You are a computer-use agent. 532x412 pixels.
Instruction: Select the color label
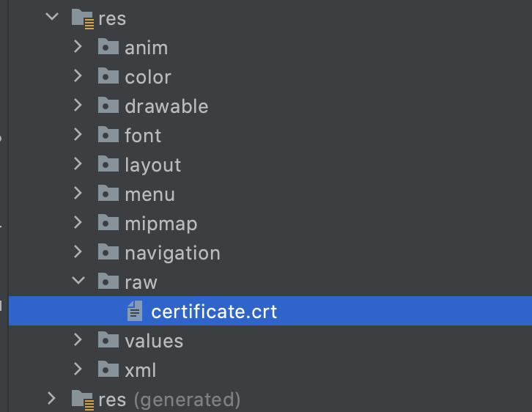click(x=148, y=77)
